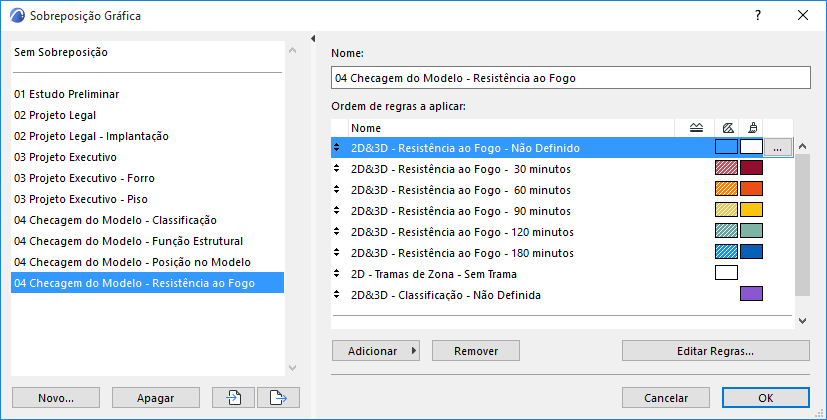Select the Sem Sobreposição entry

point(61,52)
